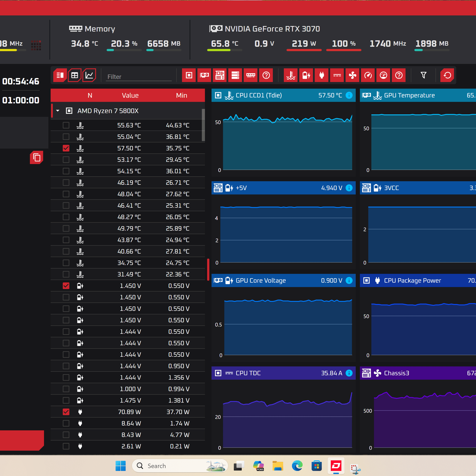476x476 pixels.
Task: Click the taskbar Search box
Action: tap(180, 466)
